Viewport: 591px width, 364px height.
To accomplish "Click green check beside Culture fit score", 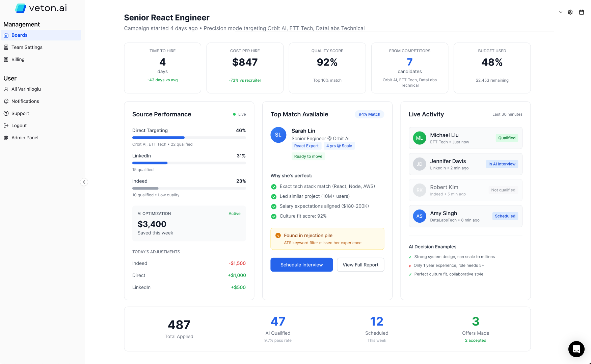I will pos(274,216).
